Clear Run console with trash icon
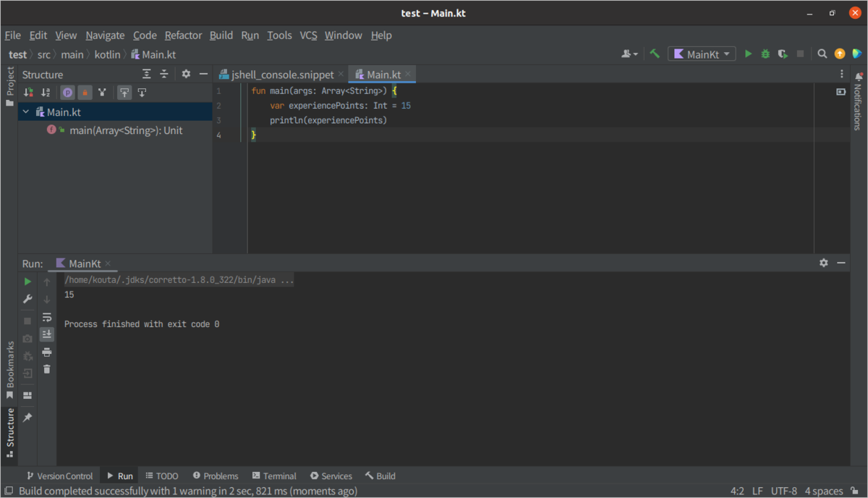 47,369
